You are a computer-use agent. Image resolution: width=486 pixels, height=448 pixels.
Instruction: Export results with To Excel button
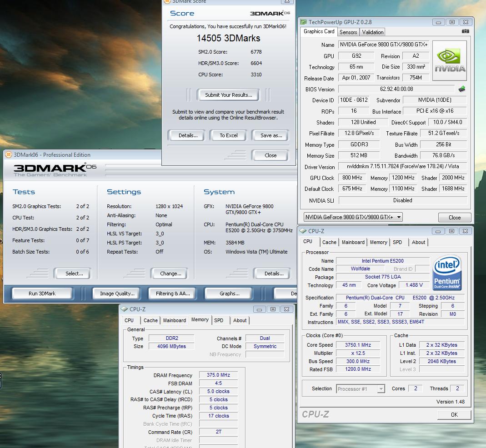click(x=228, y=135)
